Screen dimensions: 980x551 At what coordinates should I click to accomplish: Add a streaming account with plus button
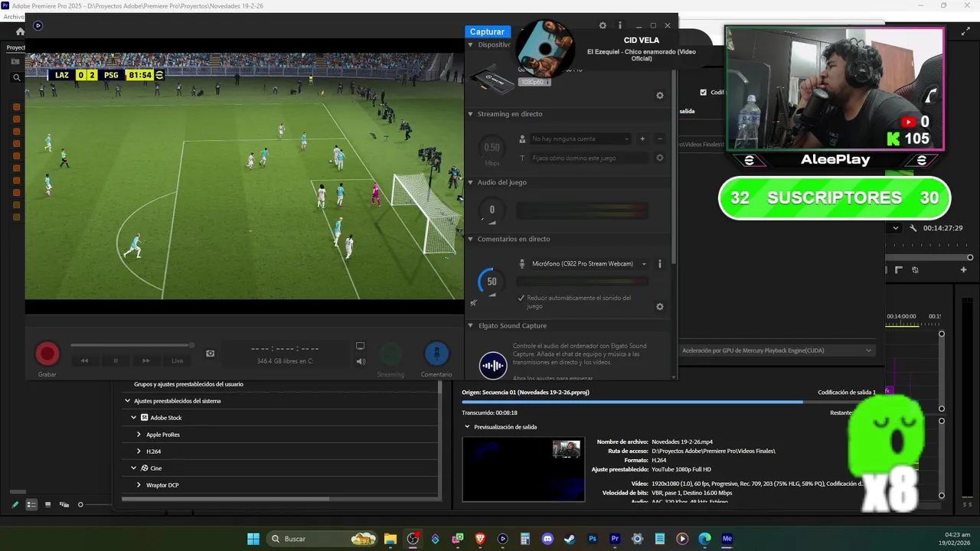point(642,139)
